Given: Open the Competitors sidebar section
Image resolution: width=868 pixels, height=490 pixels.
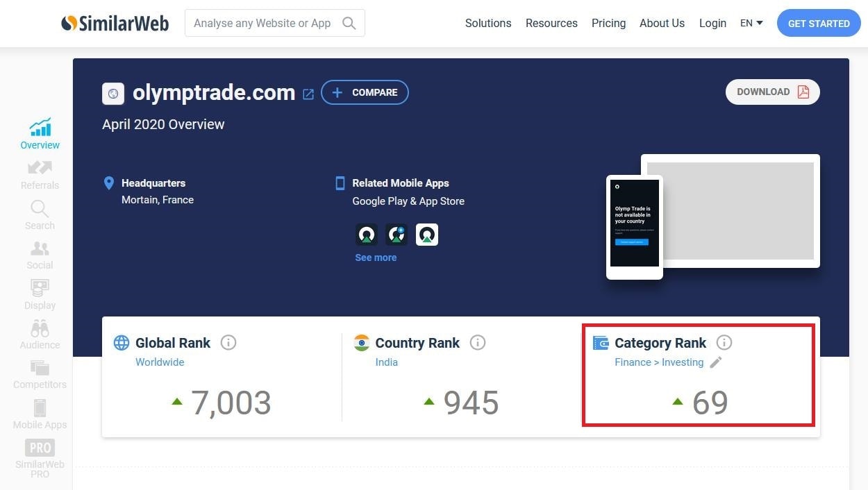Looking at the screenshot, I should pos(40,375).
